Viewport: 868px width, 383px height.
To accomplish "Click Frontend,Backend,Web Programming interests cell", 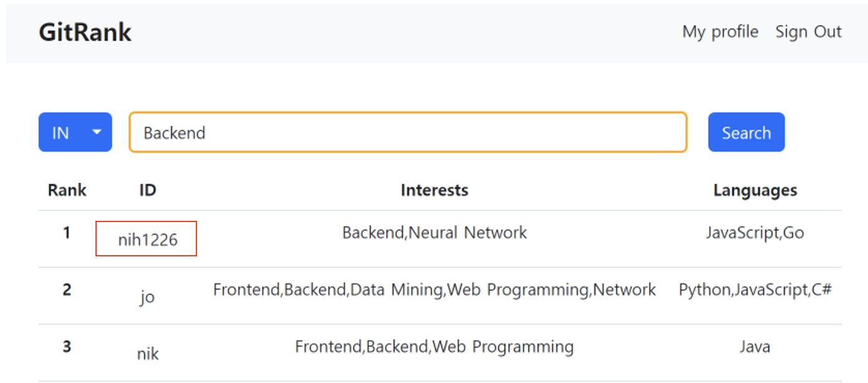I will tap(434, 346).
